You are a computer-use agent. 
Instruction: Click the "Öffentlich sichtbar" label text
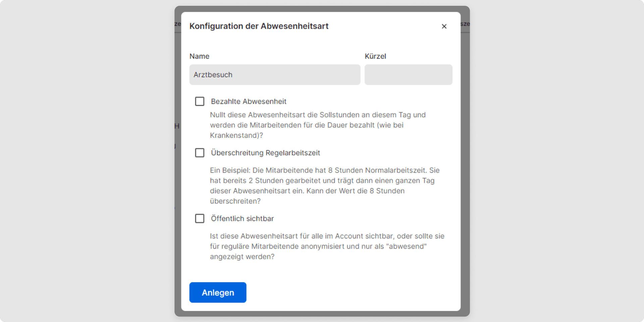[242, 218]
